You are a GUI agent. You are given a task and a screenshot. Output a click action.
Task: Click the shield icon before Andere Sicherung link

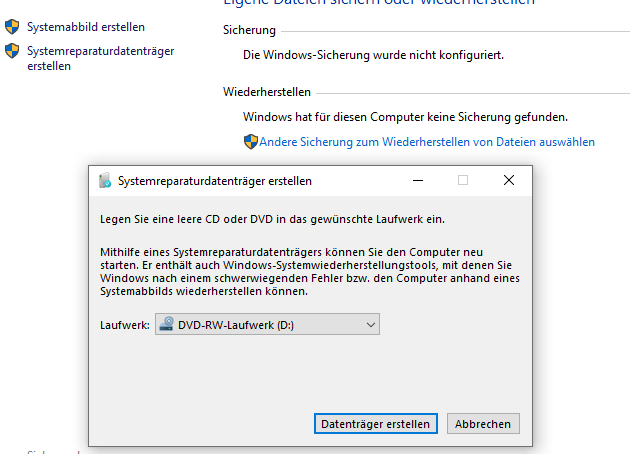(x=251, y=142)
